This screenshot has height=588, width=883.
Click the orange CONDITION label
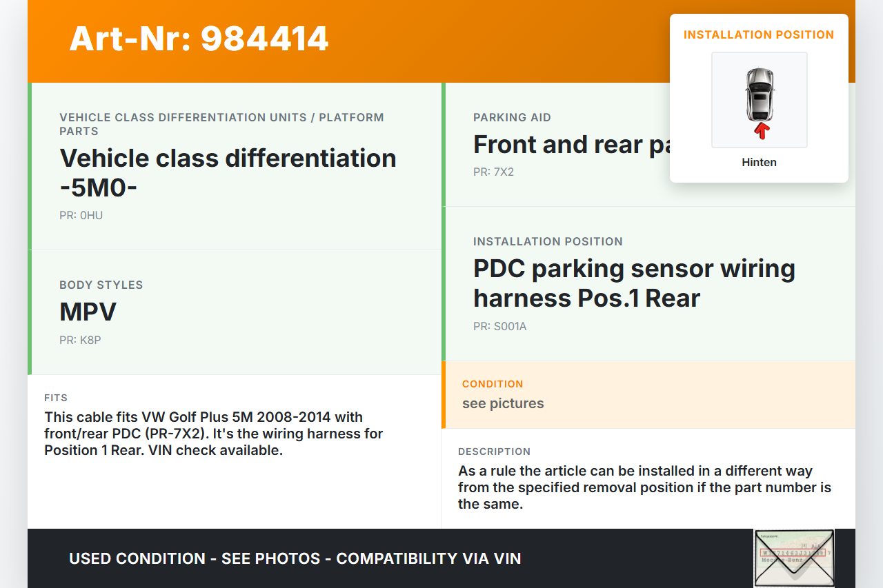click(493, 384)
